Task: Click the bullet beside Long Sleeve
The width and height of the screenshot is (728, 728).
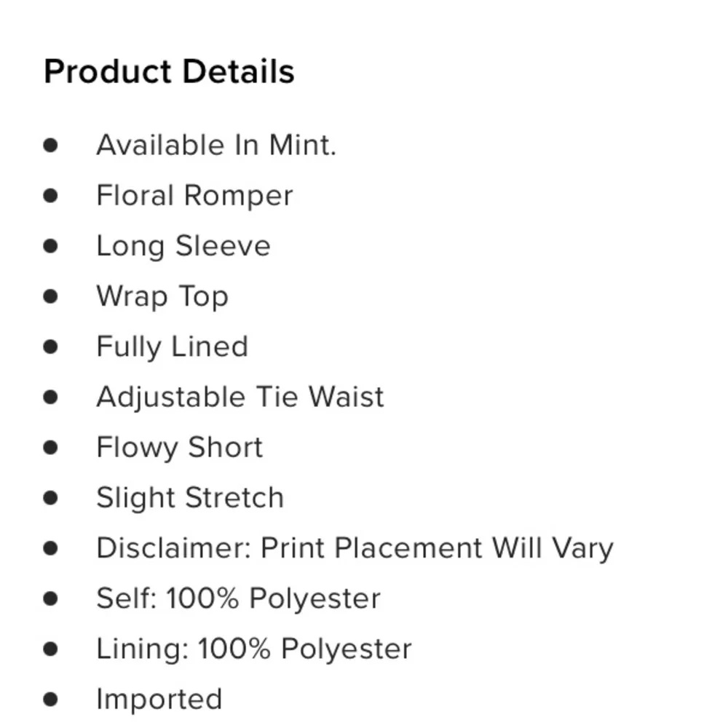Action: (50, 246)
